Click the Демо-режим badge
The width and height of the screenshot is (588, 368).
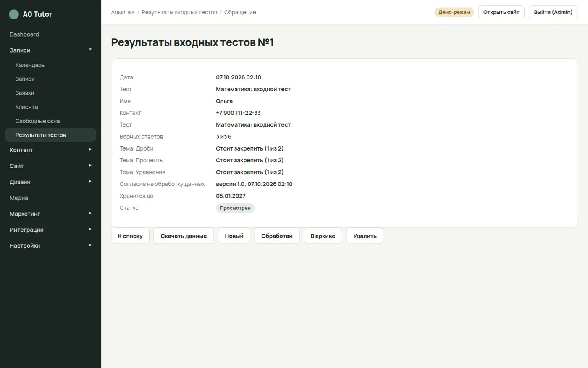pos(454,12)
